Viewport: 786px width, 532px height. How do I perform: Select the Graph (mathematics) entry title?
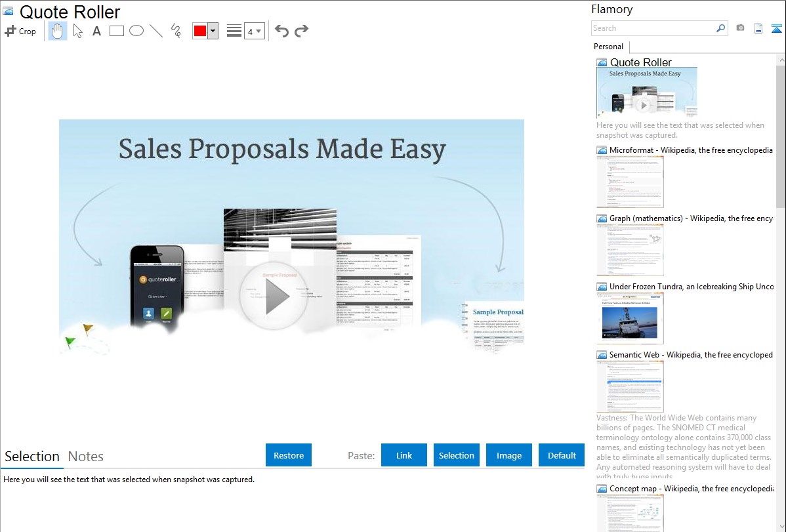[x=691, y=218]
